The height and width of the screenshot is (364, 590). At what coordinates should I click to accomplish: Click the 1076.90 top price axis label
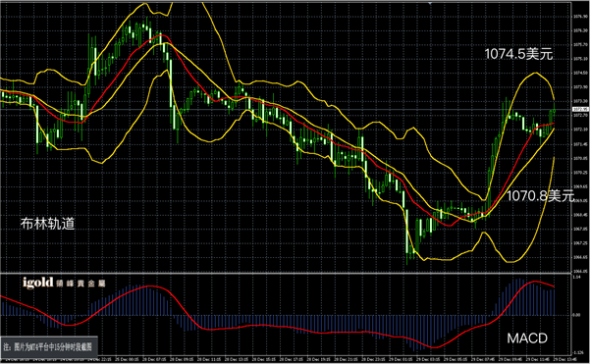(x=580, y=17)
